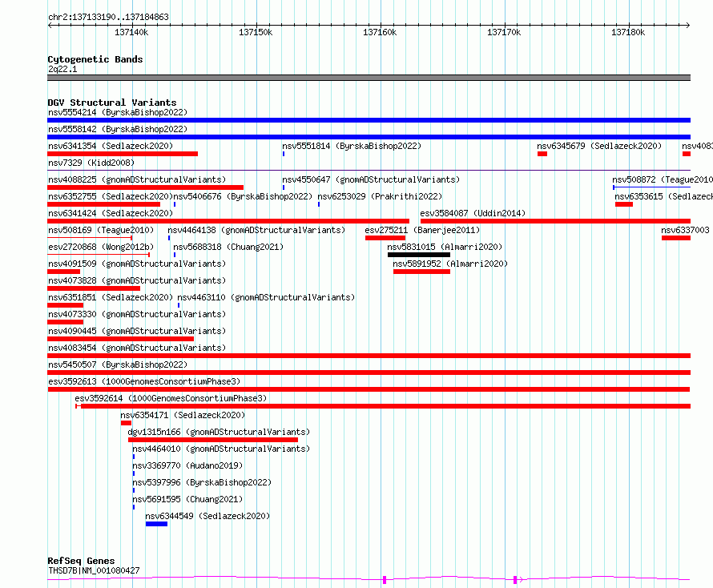Click the 2q22.1 band label
The image size is (713, 588).
click(x=62, y=69)
